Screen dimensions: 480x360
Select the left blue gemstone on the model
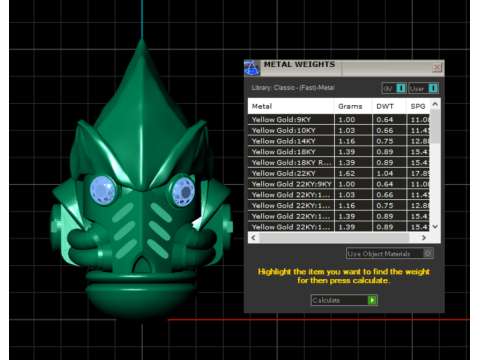point(103,190)
